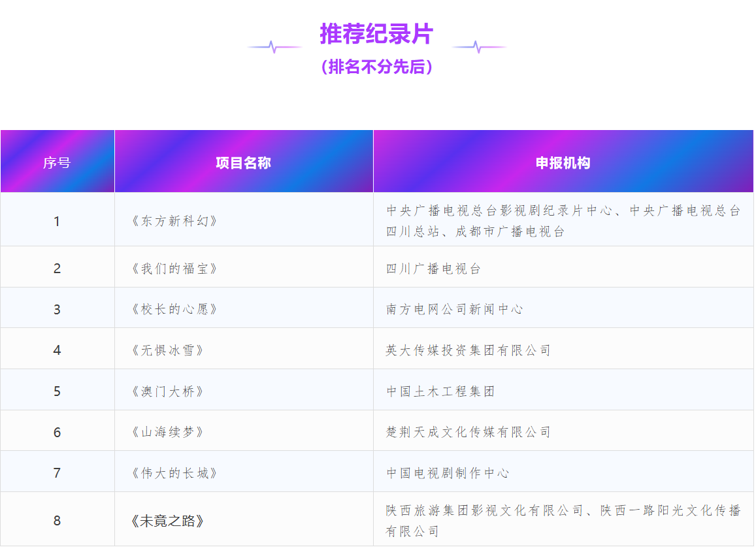Screen dimensions: 756x560
Task: Click 英大传媒投资集团有限公司 in the table
Action: 468,350
